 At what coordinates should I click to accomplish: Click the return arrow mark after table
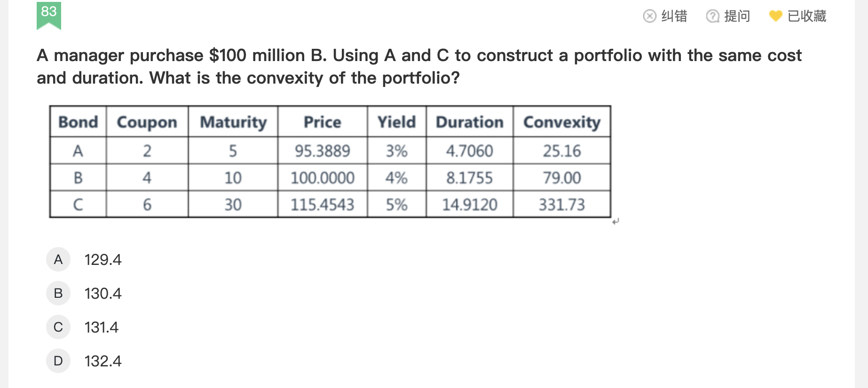pos(616,221)
